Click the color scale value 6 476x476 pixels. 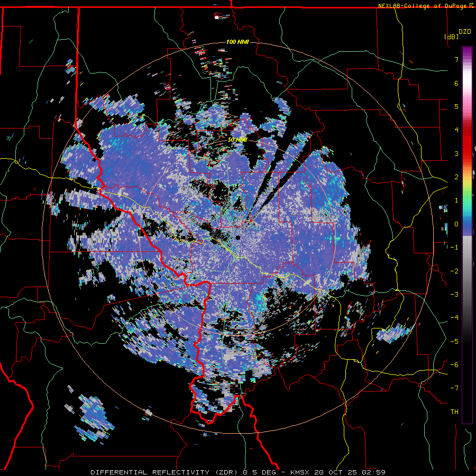pyautogui.click(x=456, y=83)
